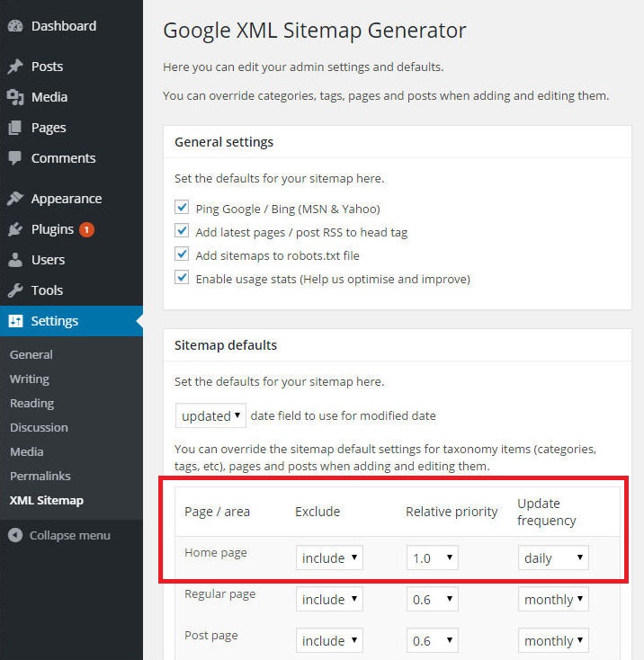644x660 pixels.
Task: Click the Appearance paintbrush icon
Action: 15,199
